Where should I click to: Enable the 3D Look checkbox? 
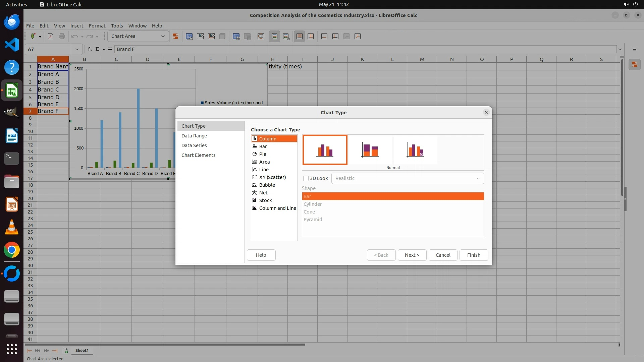306,178
